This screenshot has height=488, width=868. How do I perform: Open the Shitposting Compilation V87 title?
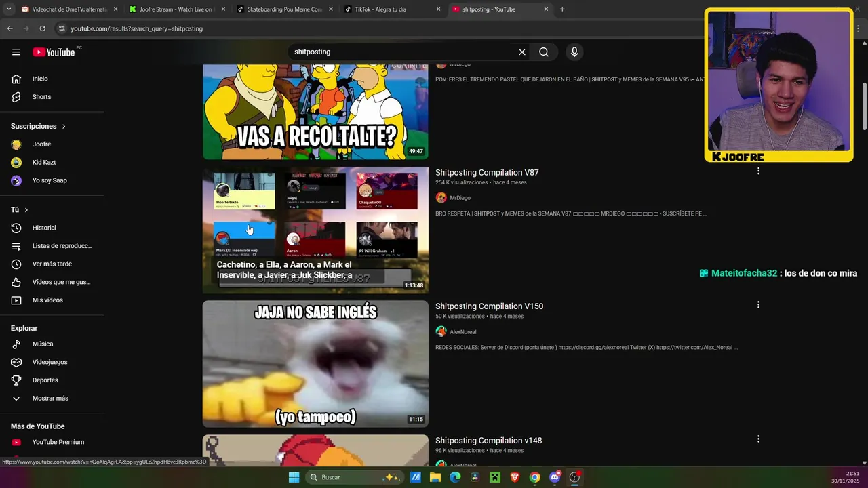click(487, 173)
